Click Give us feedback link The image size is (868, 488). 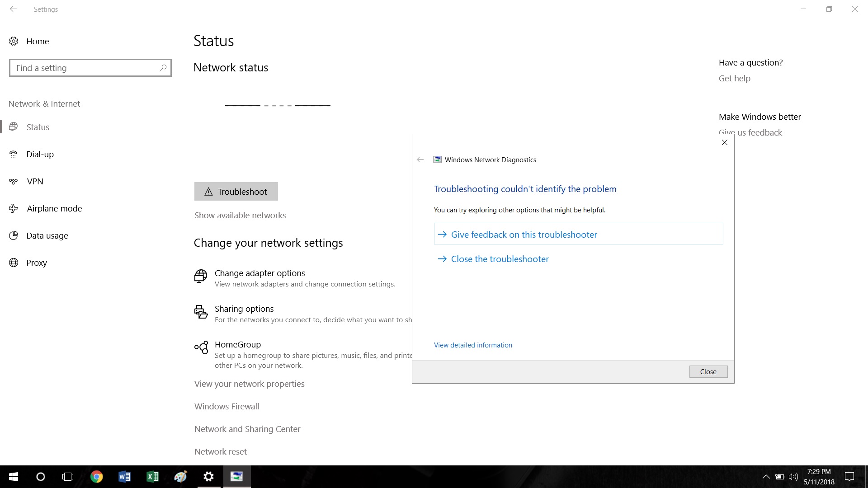click(750, 132)
